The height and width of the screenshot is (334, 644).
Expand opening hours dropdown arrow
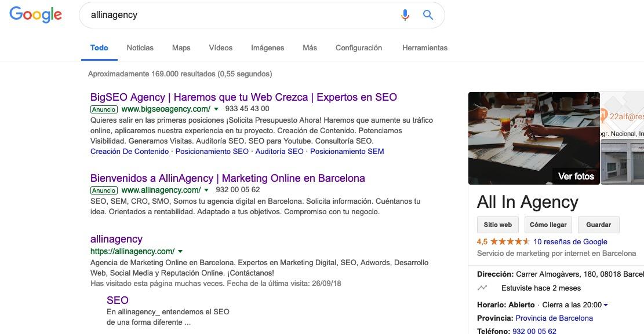[x=606, y=305]
